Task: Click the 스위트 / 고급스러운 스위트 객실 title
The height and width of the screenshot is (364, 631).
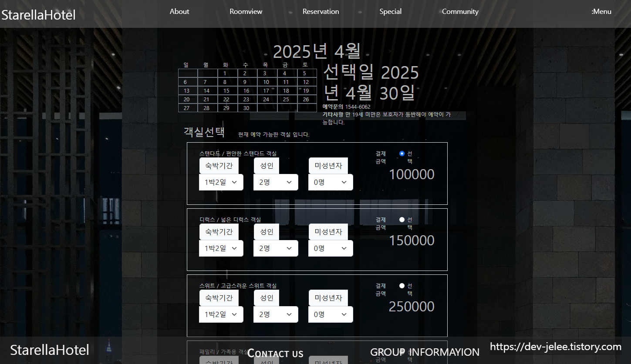Action: tap(238, 286)
